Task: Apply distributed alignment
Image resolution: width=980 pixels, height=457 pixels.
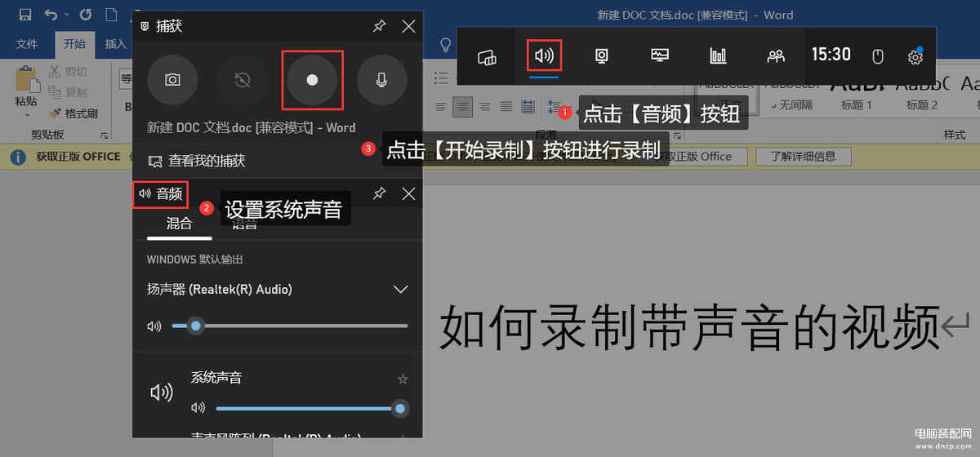Action: pos(528,106)
